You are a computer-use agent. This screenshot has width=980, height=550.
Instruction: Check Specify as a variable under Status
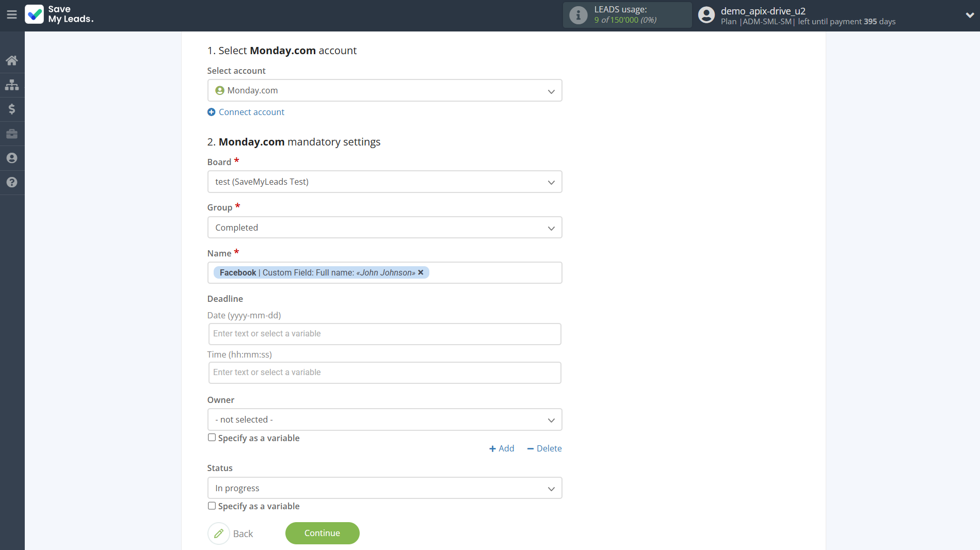tap(212, 506)
